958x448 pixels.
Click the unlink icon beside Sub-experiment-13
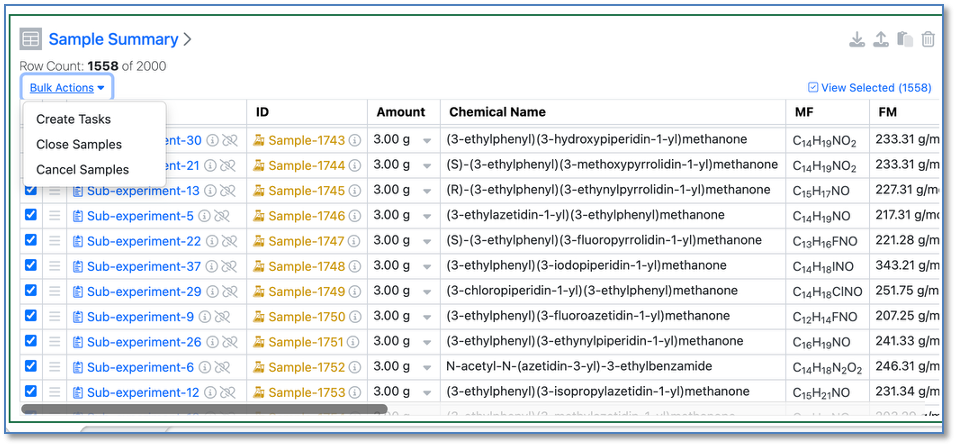(228, 191)
